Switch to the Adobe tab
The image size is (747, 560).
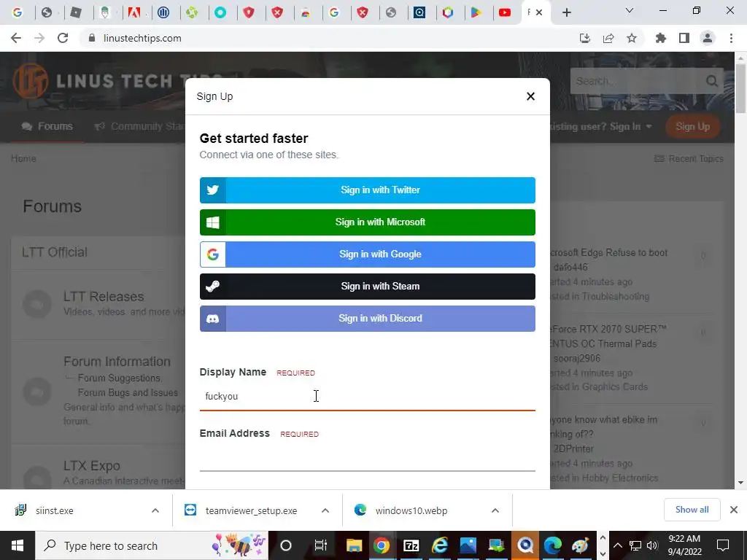point(134,12)
